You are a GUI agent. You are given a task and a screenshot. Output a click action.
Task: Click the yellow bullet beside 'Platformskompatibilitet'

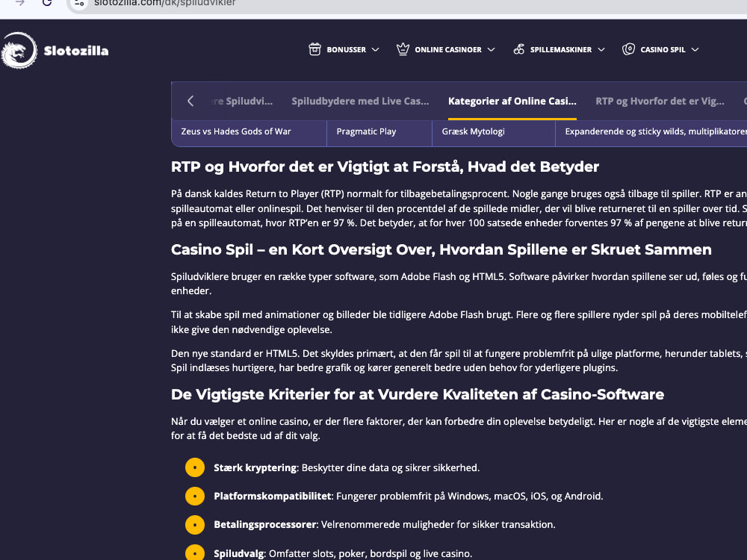pos(195,497)
